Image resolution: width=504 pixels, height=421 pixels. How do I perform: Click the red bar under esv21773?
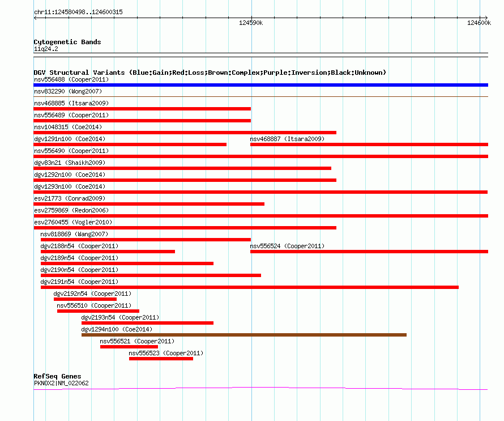(x=149, y=204)
